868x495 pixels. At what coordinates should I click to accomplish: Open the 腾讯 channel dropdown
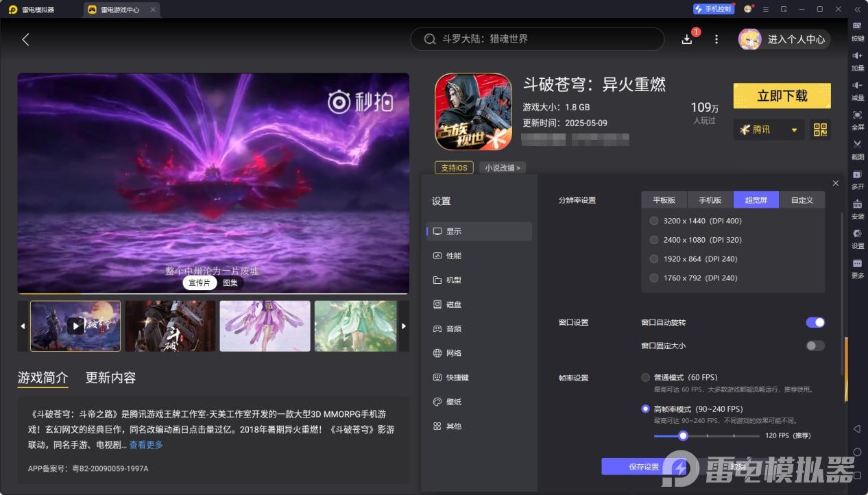coord(769,130)
